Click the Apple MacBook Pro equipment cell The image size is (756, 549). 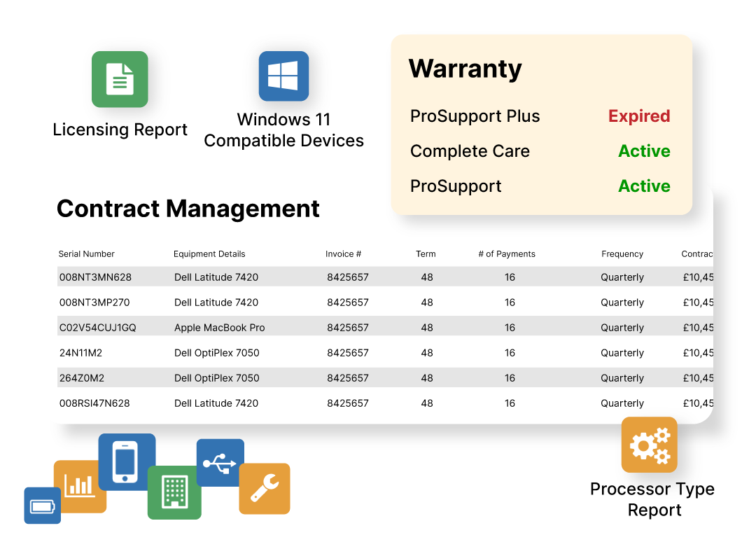coord(219,328)
